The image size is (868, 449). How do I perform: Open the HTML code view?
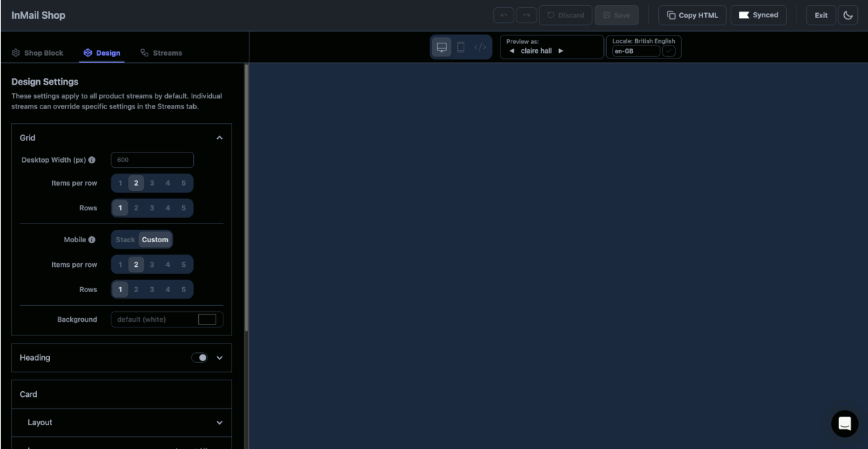(480, 46)
